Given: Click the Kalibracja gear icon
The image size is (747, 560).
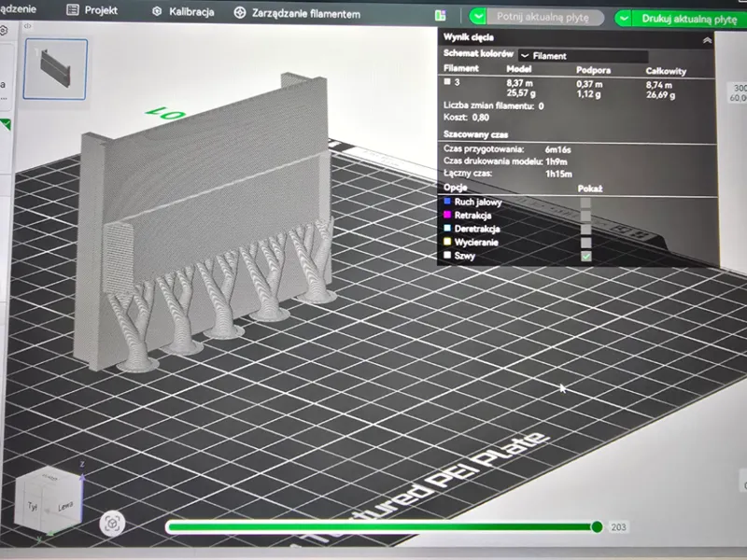Looking at the screenshot, I should (x=157, y=11).
